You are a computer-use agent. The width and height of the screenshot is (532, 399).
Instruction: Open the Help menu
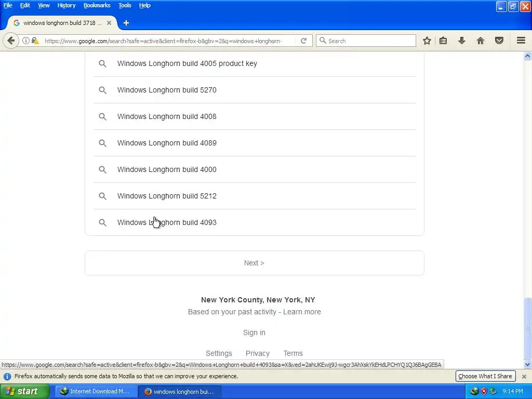pos(144,5)
